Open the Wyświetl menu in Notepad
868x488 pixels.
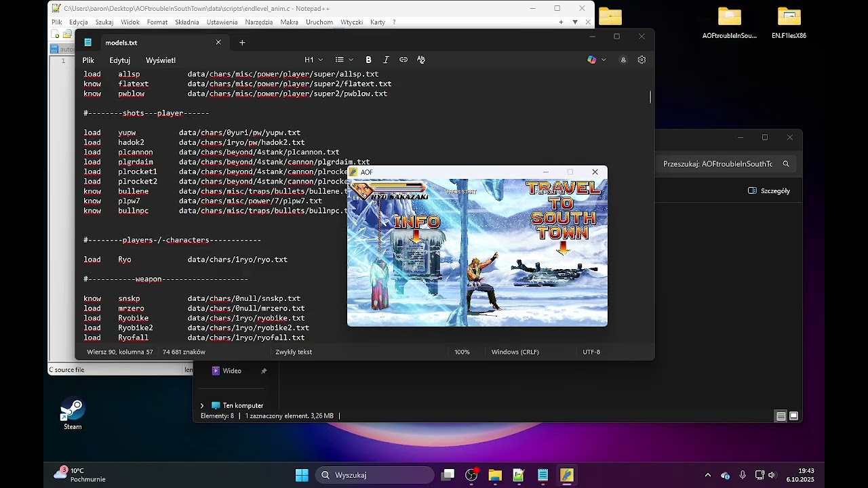click(161, 60)
